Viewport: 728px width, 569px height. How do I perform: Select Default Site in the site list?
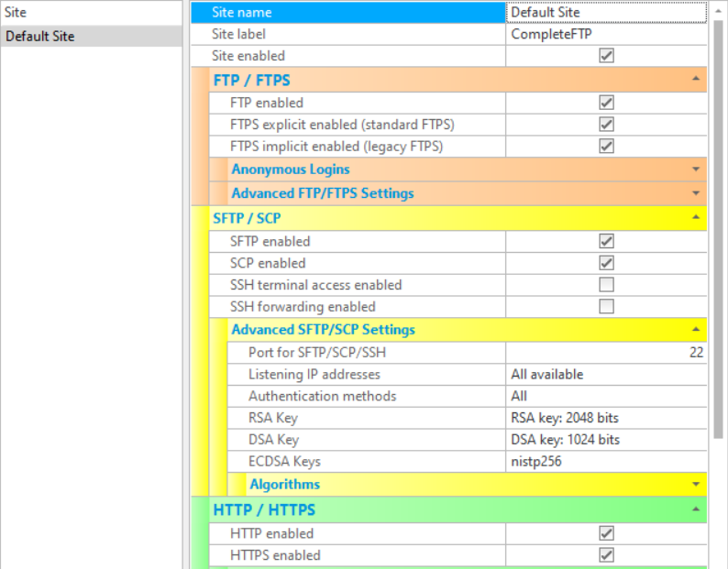click(x=40, y=37)
